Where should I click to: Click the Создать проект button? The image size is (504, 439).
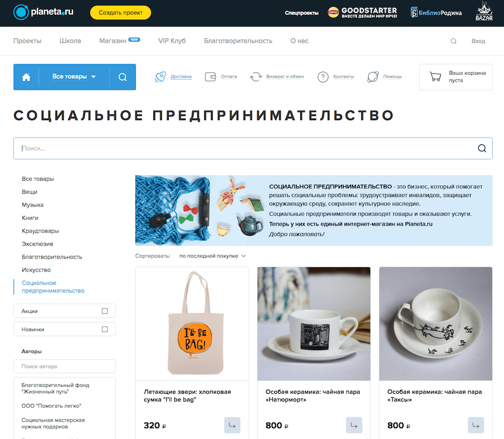121,12
